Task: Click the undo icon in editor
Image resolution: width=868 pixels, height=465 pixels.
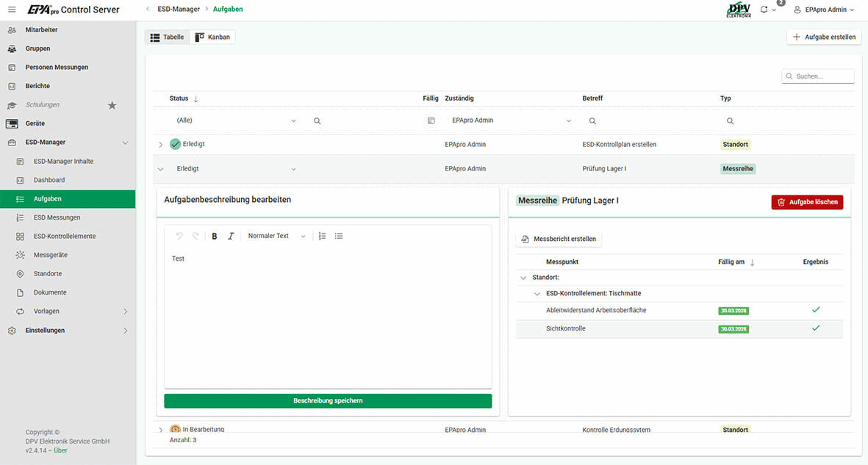Action: (178, 236)
